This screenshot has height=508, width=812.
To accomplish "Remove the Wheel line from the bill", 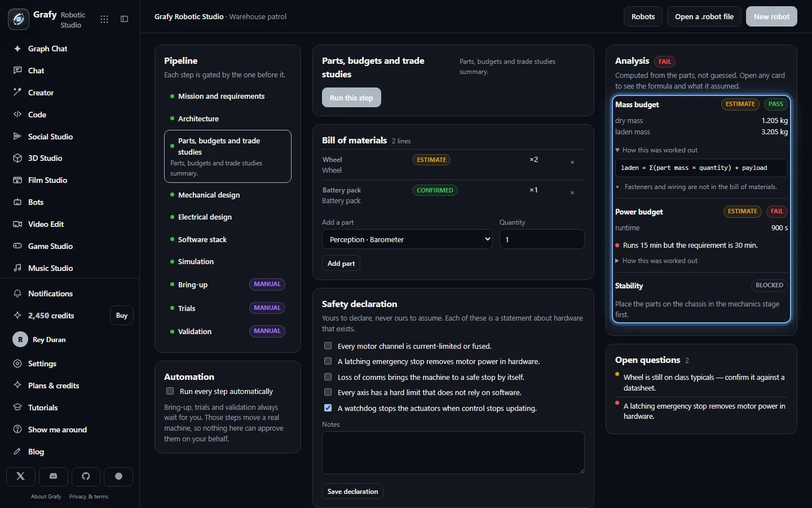I will coord(572,163).
